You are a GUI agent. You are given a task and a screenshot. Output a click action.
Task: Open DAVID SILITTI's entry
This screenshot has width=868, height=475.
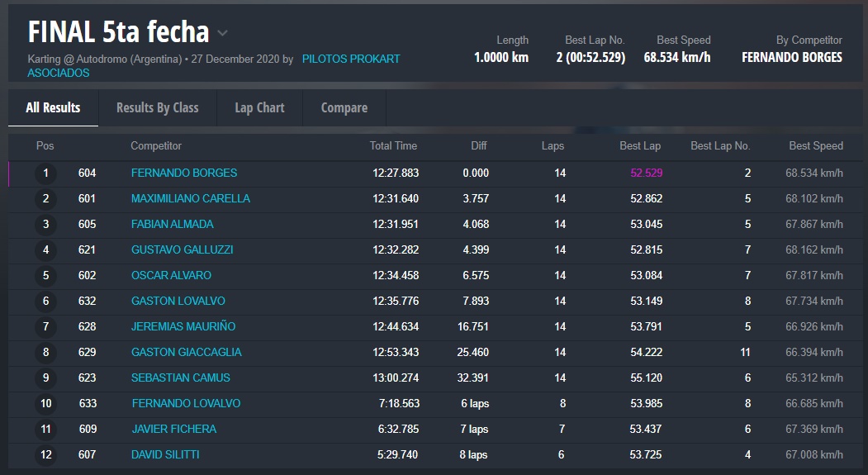click(x=165, y=454)
